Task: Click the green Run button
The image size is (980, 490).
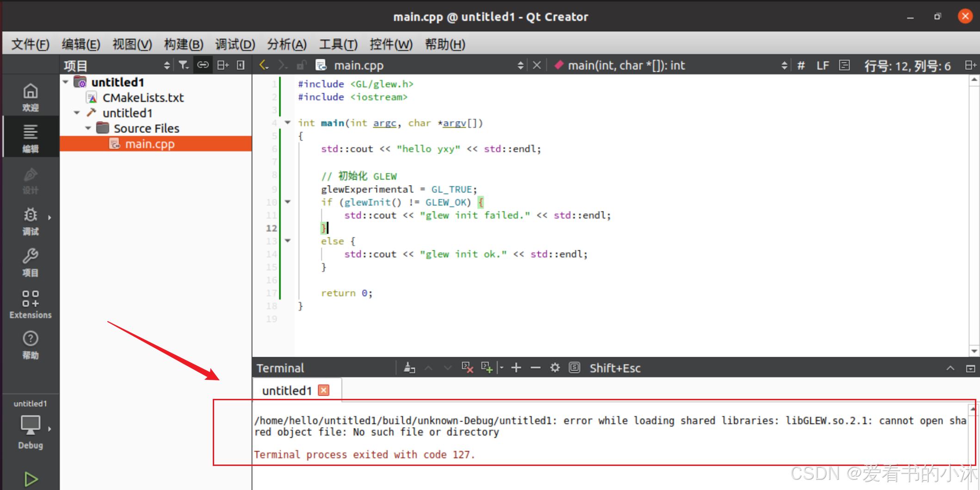Action: point(31,479)
